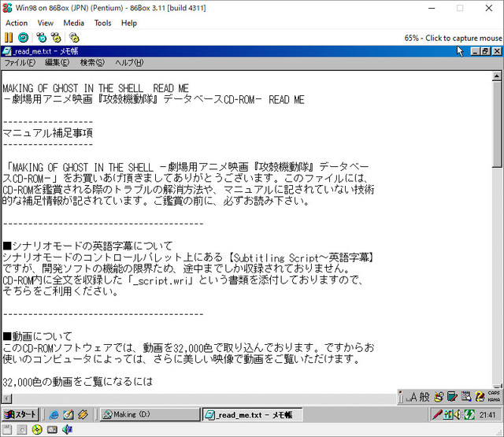Open IME dictionary book icon
This screenshot has height=437, width=504.
tap(452, 397)
